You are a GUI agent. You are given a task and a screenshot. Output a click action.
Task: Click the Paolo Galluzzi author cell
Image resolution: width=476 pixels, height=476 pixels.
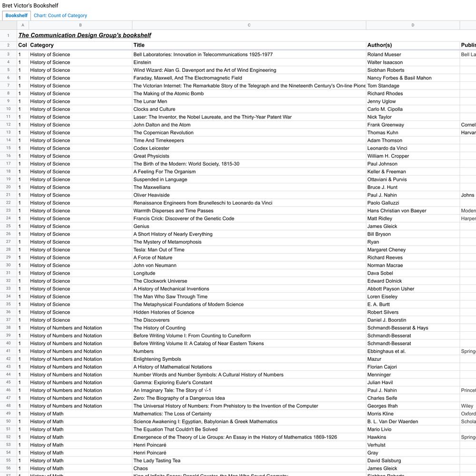pos(413,203)
